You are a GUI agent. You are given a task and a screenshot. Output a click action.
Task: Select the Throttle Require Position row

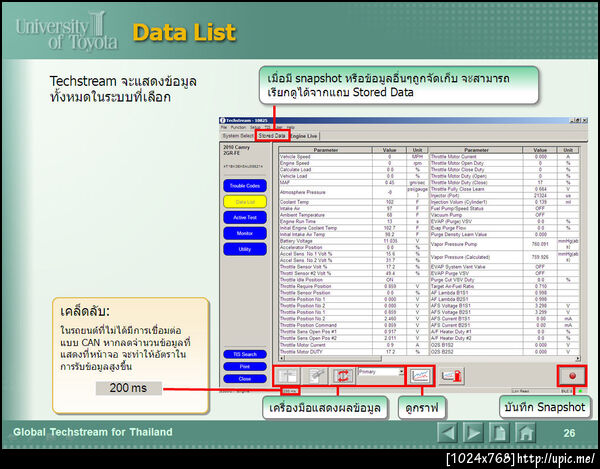(x=353, y=286)
